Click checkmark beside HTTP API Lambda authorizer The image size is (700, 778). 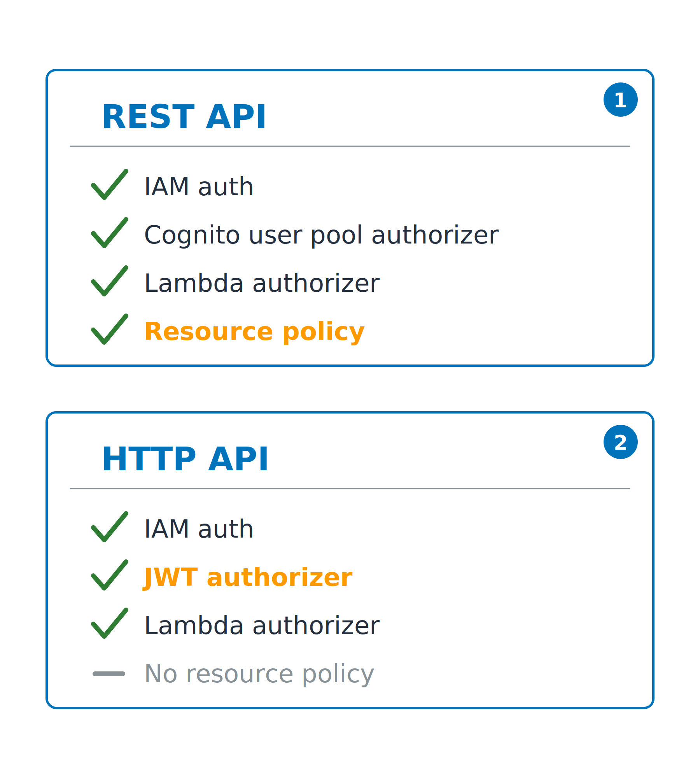[110, 623]
